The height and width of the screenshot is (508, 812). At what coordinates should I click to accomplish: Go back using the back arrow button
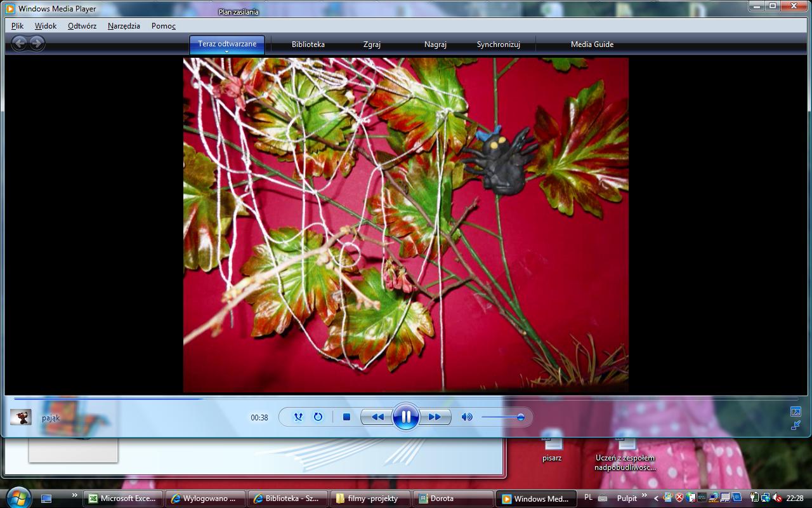pos(20,43)
